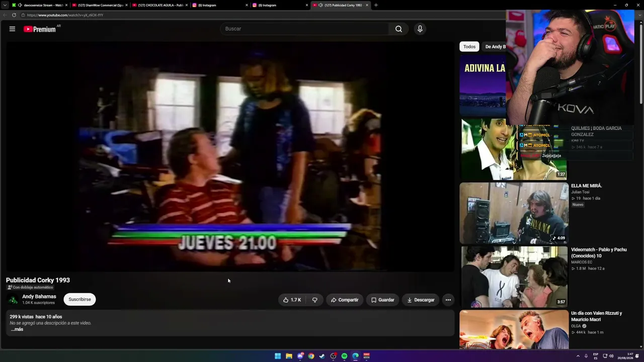Go to YouTube Premium home logo
Viewport: 644px width, 362px height.
(x=40, y=29)
